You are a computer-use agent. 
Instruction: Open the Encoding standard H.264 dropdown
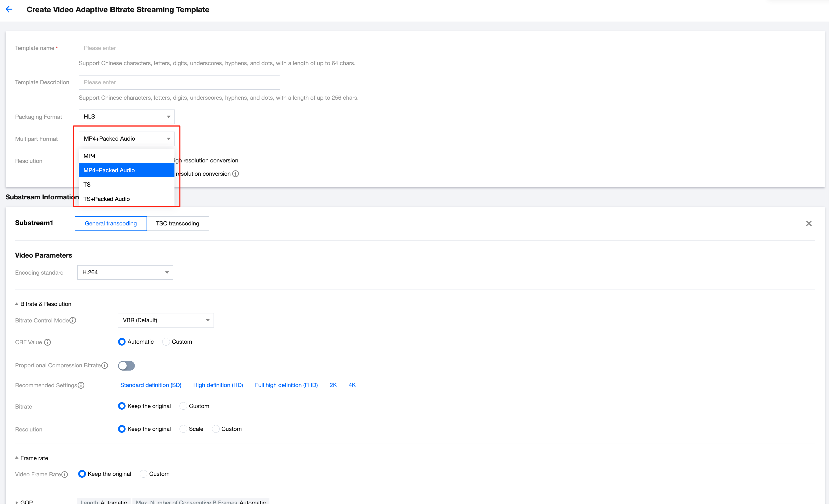coord(125,272)
